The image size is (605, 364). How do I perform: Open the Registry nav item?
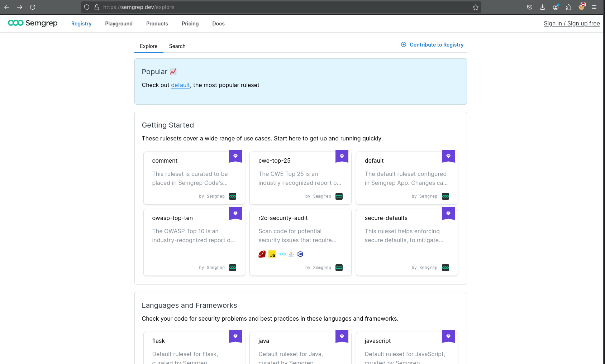click(x=81, y=24)
